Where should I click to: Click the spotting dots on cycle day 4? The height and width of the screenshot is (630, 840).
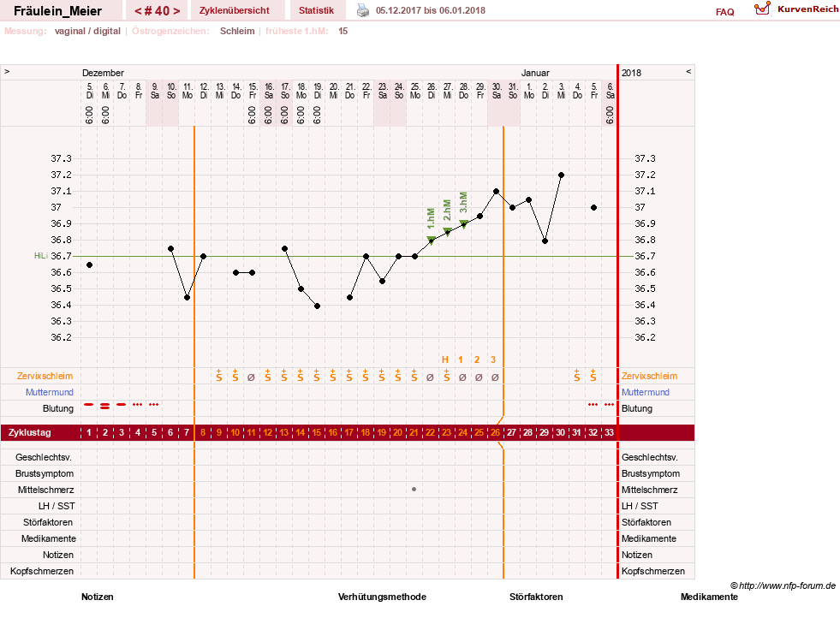click(x=138, y=405)
